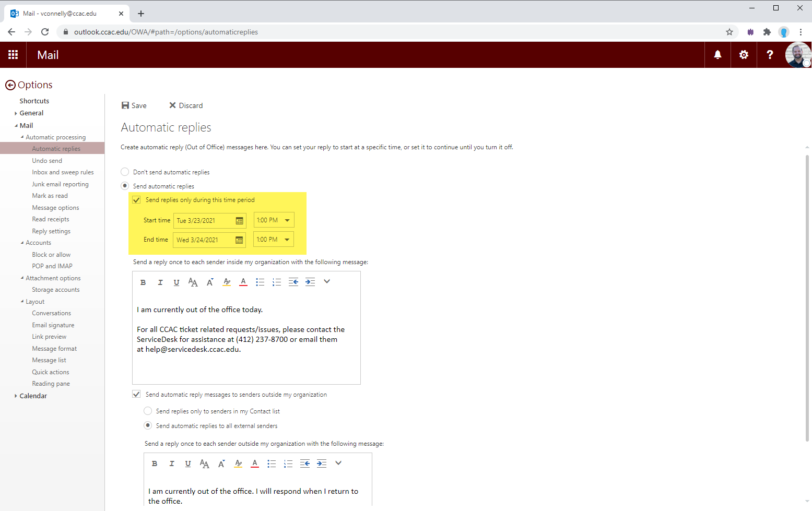
Task: Open the End time 1:00 PM dropdown
Action: tap(274, 240)
